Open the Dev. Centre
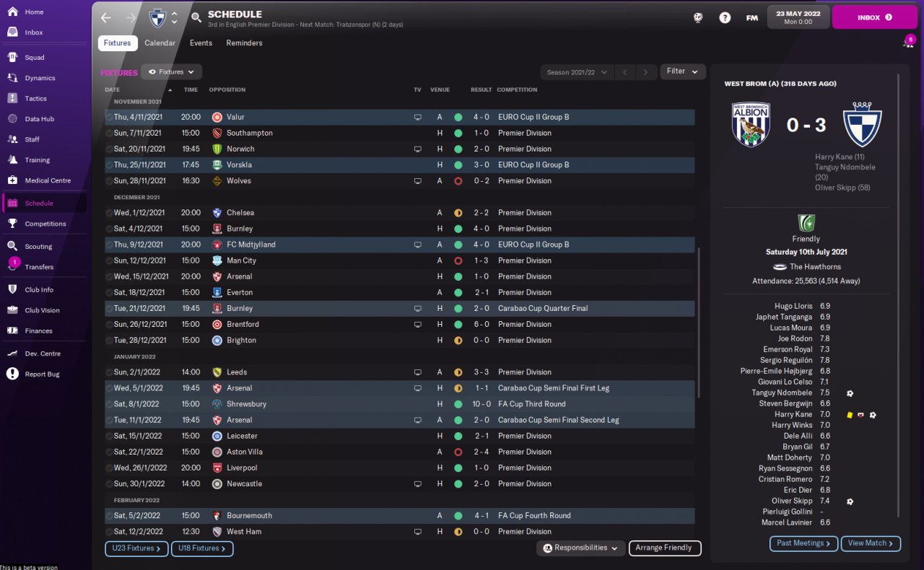924x570 pixels. coord(43,354)
